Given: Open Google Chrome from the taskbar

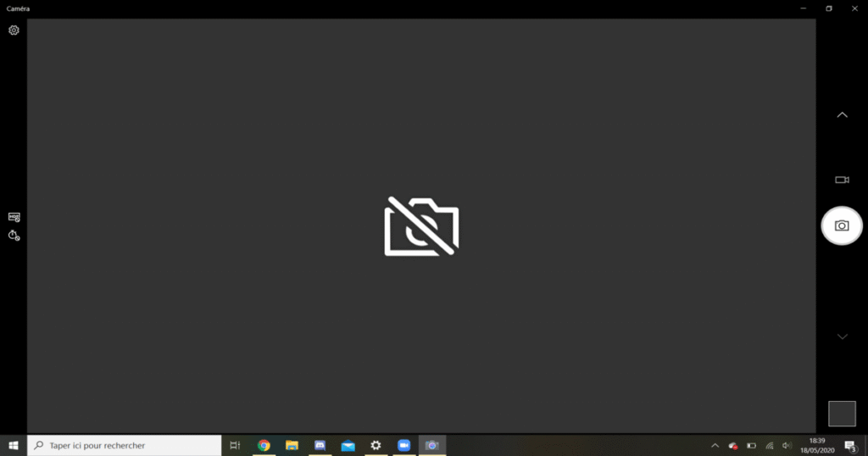Looking at the screenshot, I should tap(264, 445).
